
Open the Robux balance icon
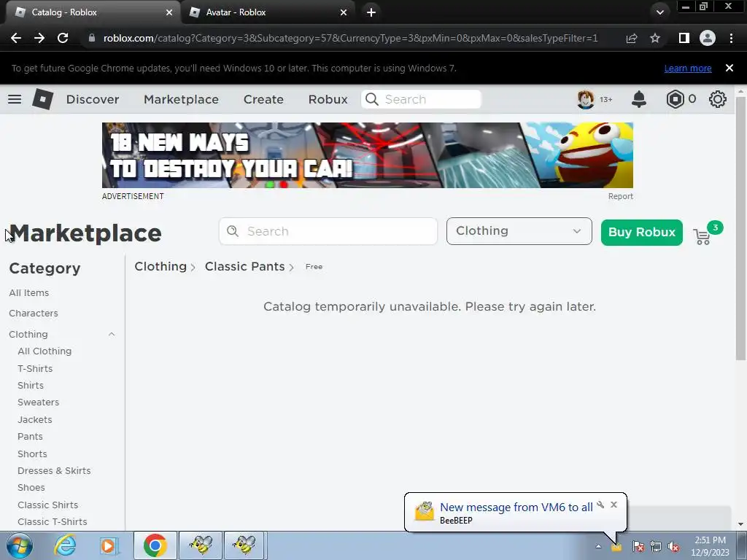pos(675,99)
